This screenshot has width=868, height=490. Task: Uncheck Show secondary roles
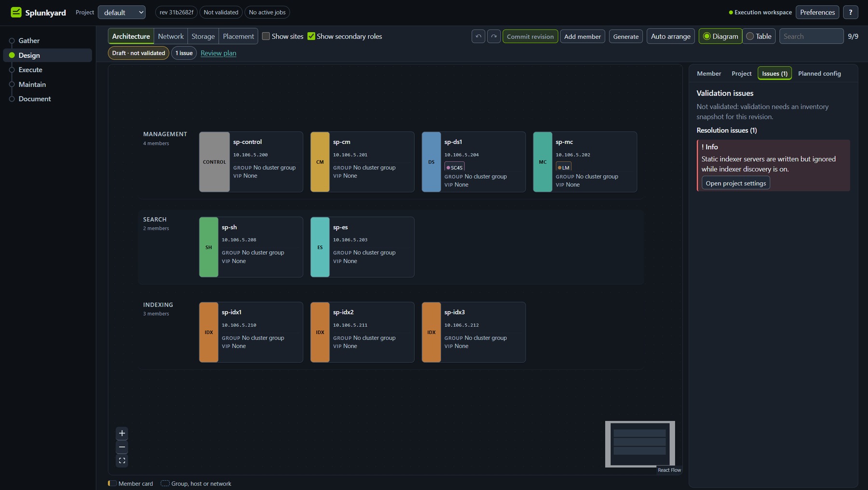tap(312, 36)
